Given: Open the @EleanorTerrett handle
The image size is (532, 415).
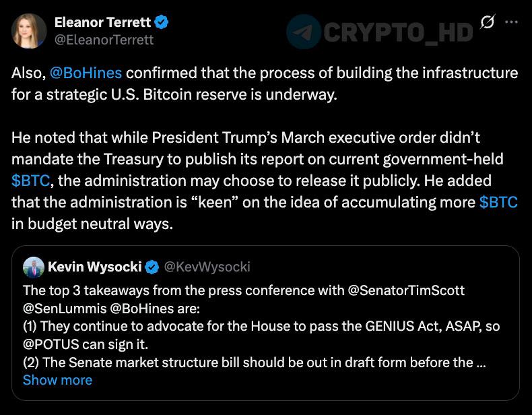Looking at the screenshot, I should click(x=104, y=40).
